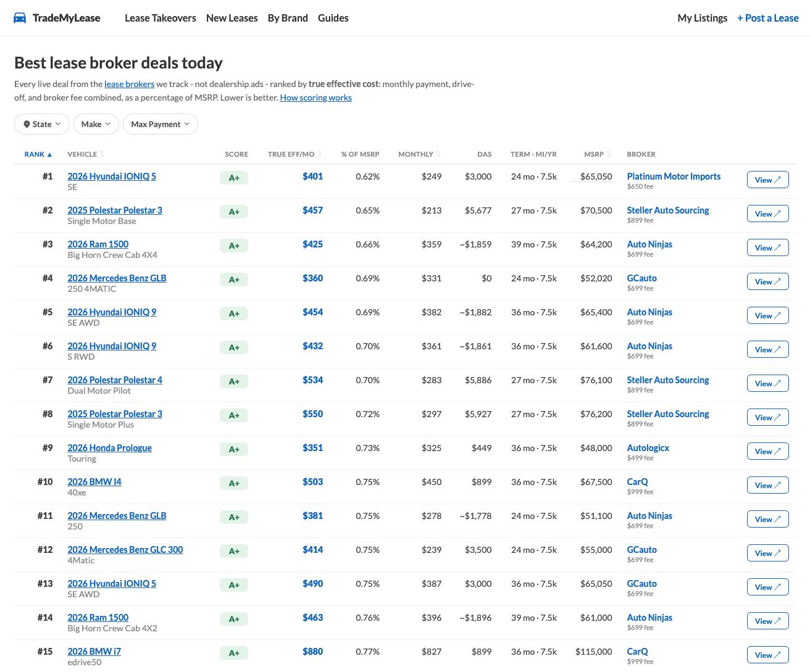810x672 pixels.
Task: Expand the Make filter dropdown
Action: click(x=96, y=124)
